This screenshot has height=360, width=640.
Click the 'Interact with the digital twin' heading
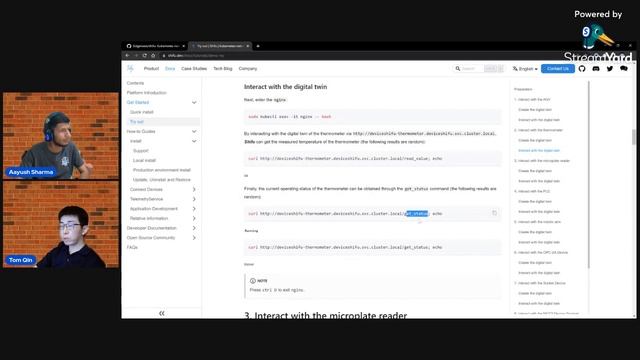click(x=285, y=87)
